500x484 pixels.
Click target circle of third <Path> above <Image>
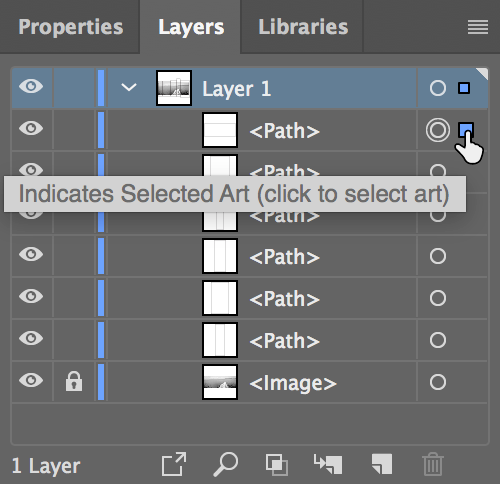tap(438, 256)
